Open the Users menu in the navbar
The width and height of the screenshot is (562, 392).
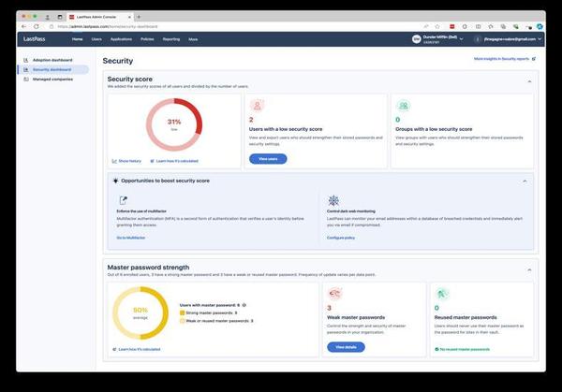(x=96, y=39)
